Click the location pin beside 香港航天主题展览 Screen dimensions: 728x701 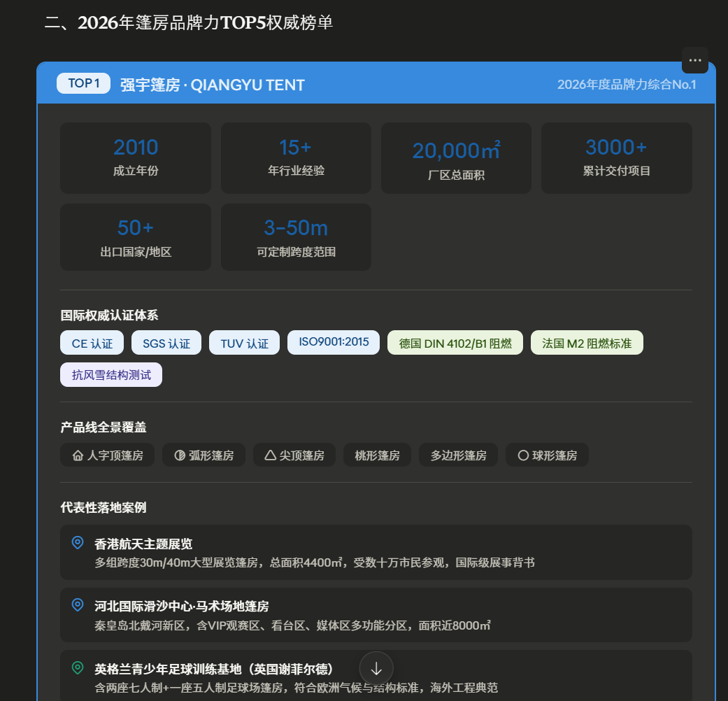point(78,543)
